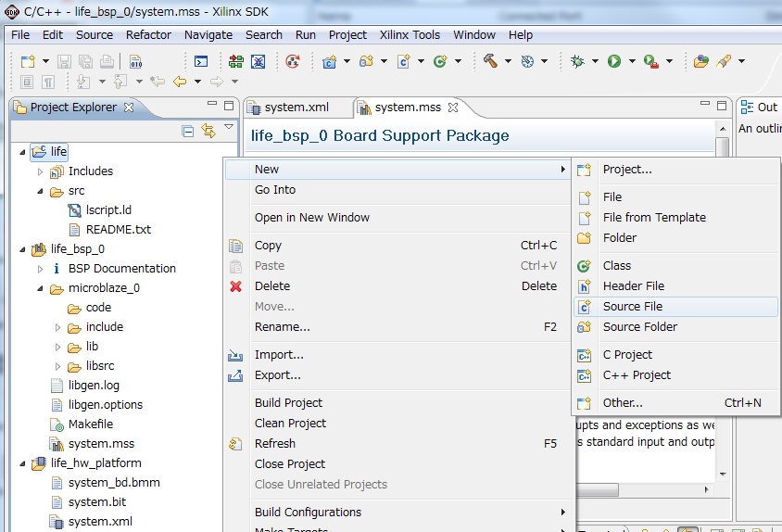Select Refresh from context menu
The width and height of the screenshot is (782, 532).
point(398,444)
